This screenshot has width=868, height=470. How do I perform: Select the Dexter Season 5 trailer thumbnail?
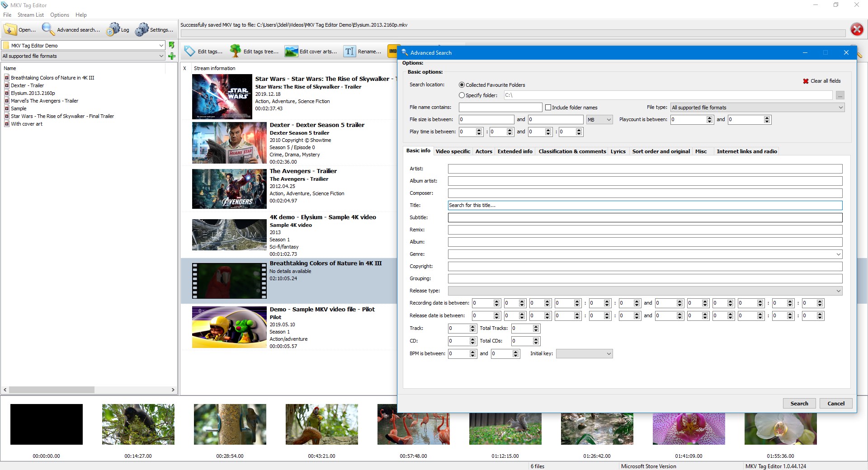click(x=229, y=143)
